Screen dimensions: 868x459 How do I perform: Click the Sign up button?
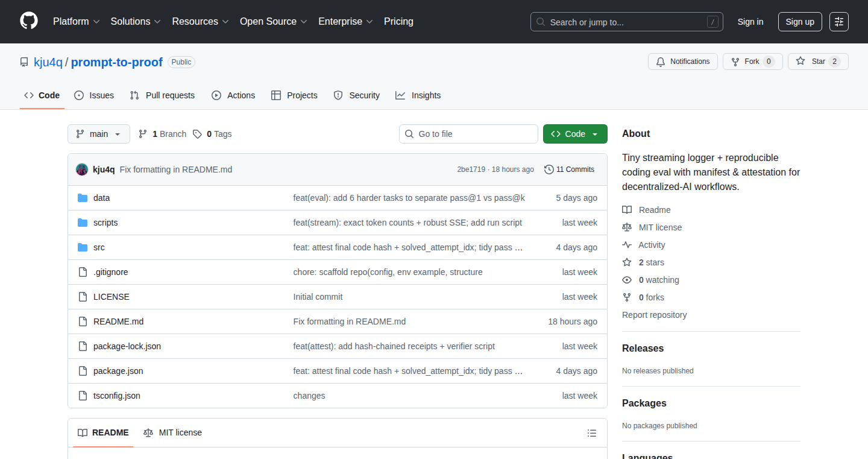tap(800, 22)
